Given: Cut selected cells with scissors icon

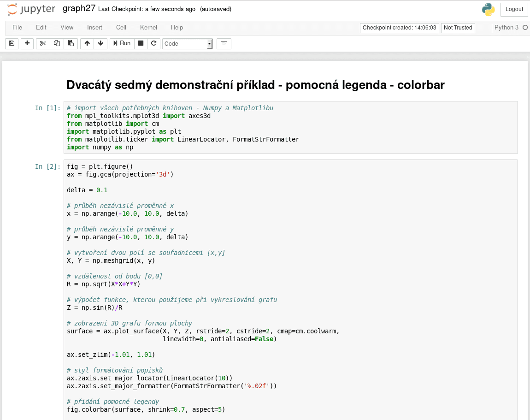Looking at the screenshot, I should (x=43, y=43).
